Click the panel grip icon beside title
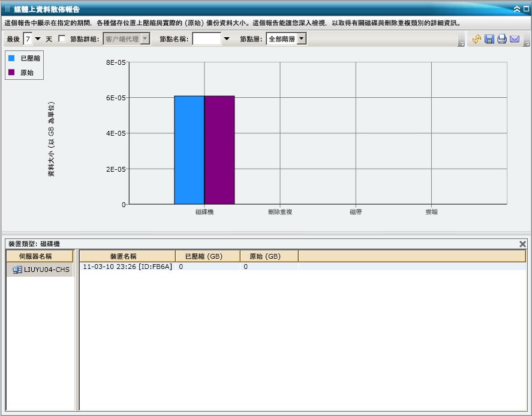 7,9
